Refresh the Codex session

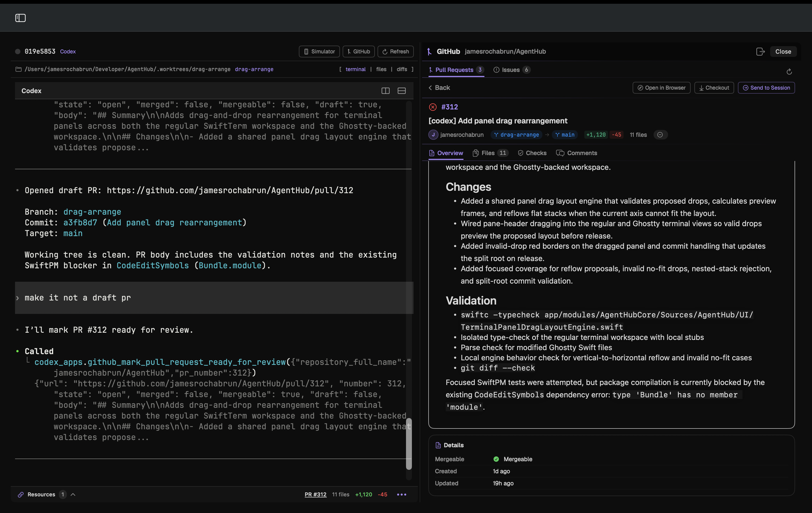[x=396, y=52]
